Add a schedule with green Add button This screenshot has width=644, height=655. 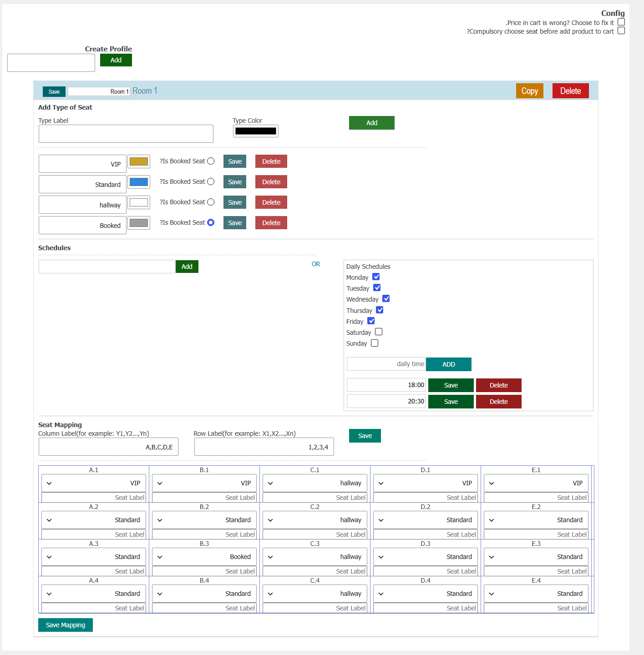click(187, 267)
